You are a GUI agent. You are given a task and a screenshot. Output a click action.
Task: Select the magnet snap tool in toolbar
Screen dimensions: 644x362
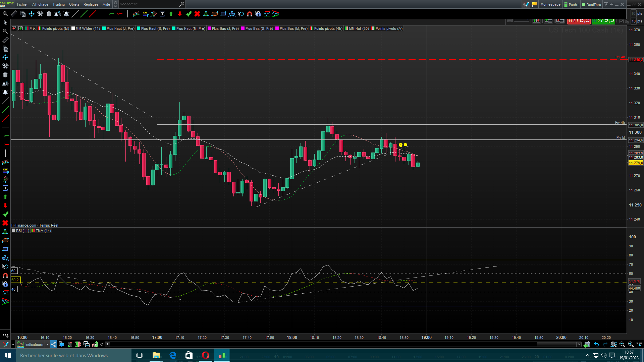(x=250, y=14)
